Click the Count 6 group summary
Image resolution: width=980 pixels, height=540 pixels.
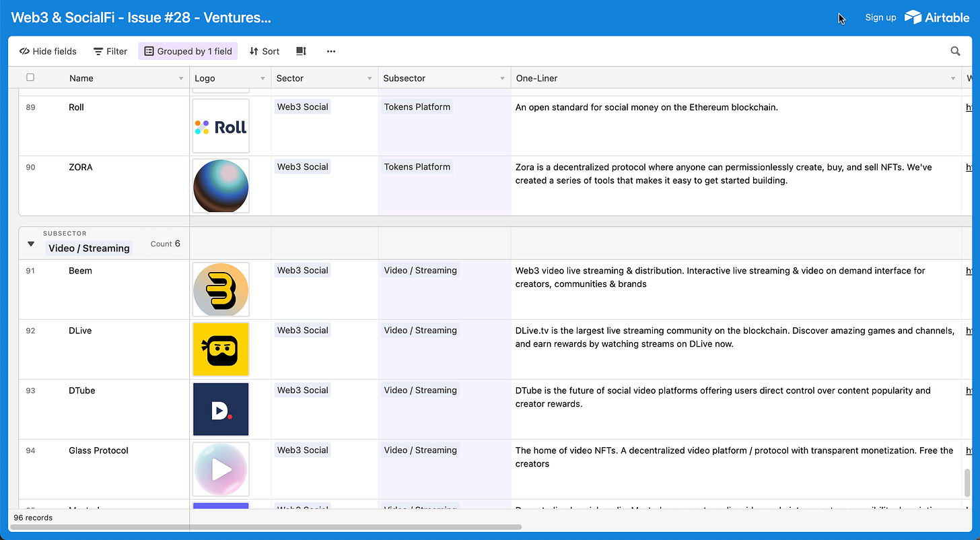coord(166,244)
